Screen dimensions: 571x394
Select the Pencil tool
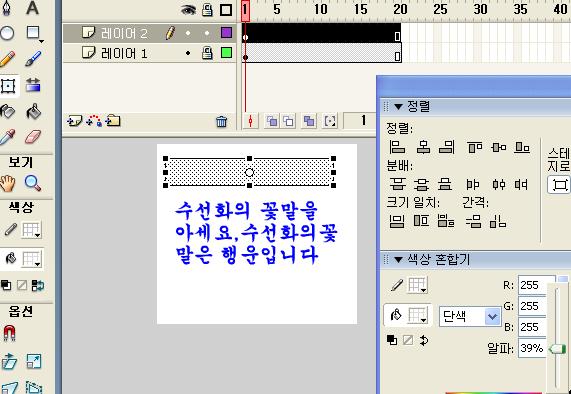7,59
